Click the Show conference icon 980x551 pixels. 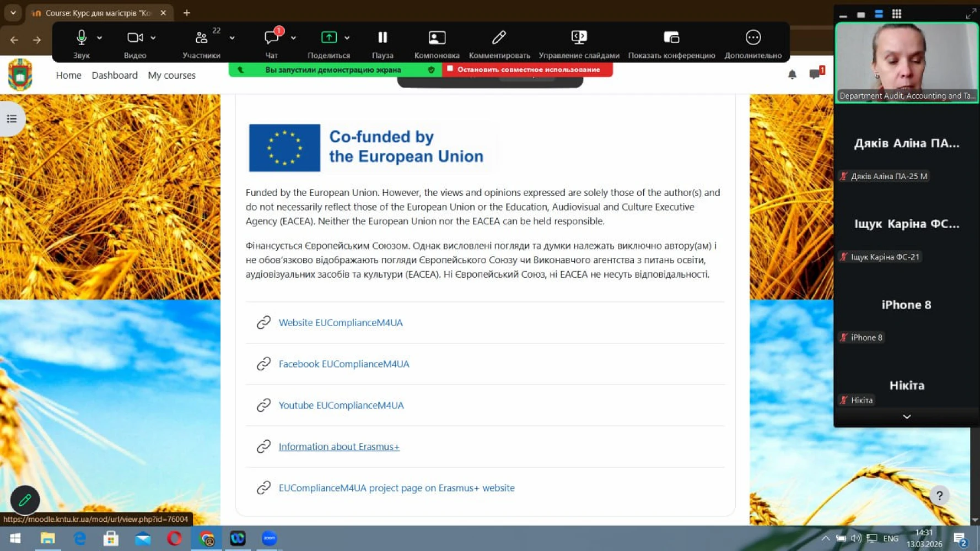[671, 37]
